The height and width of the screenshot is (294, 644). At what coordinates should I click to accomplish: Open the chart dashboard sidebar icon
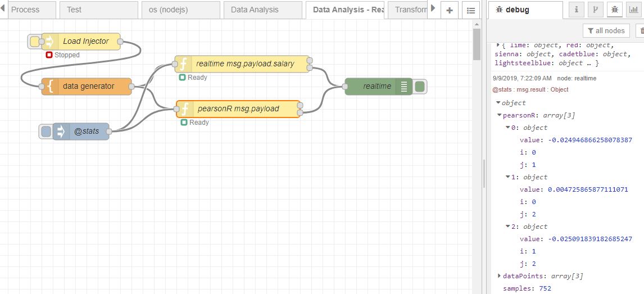633,10
